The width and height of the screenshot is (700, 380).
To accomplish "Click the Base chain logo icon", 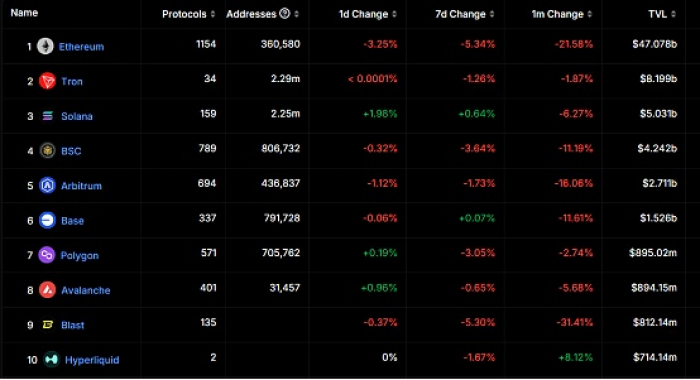I will (x=47, y=220).
